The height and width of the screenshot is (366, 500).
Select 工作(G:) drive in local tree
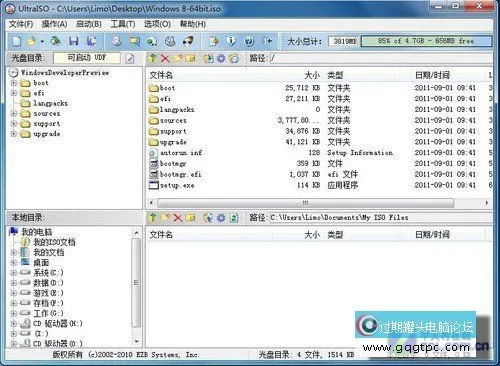pos(48,313)
